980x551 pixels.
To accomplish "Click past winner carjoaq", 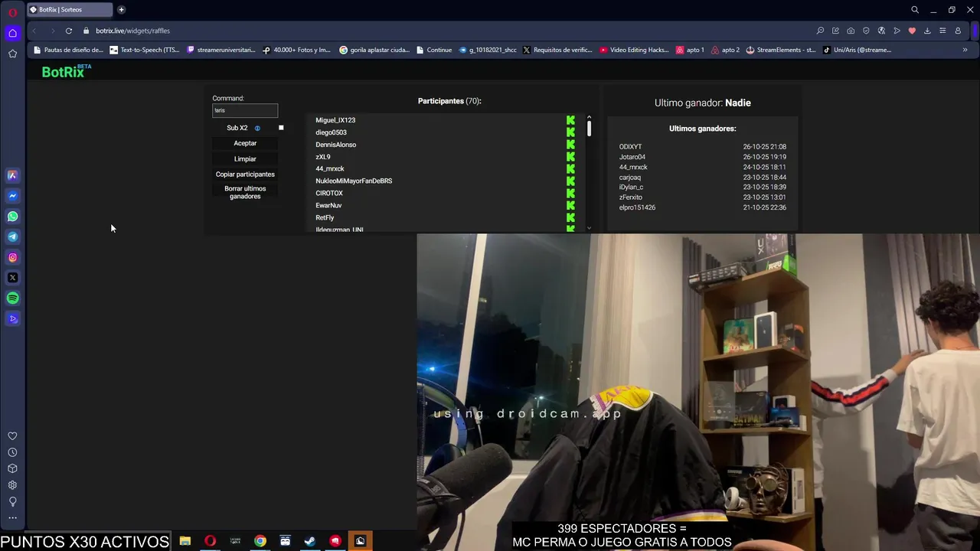I will pos(630,178).
